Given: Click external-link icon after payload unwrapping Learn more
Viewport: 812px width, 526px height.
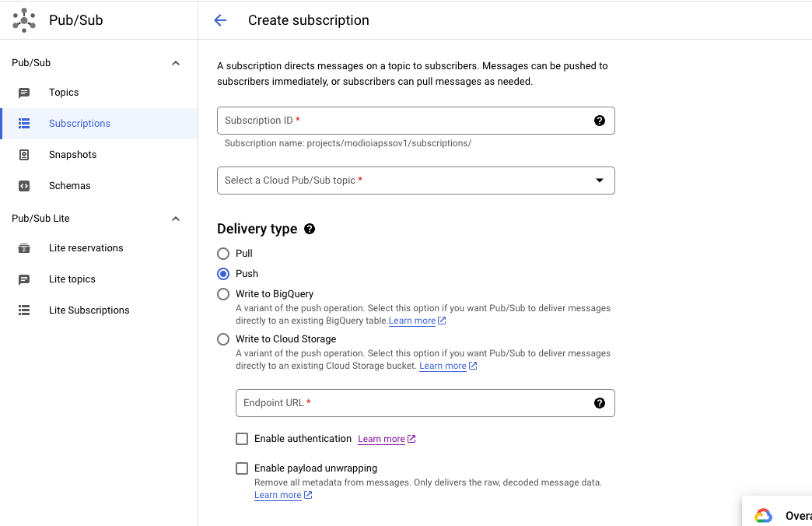Looking at the screenshot, I should (x=307, y=495).
